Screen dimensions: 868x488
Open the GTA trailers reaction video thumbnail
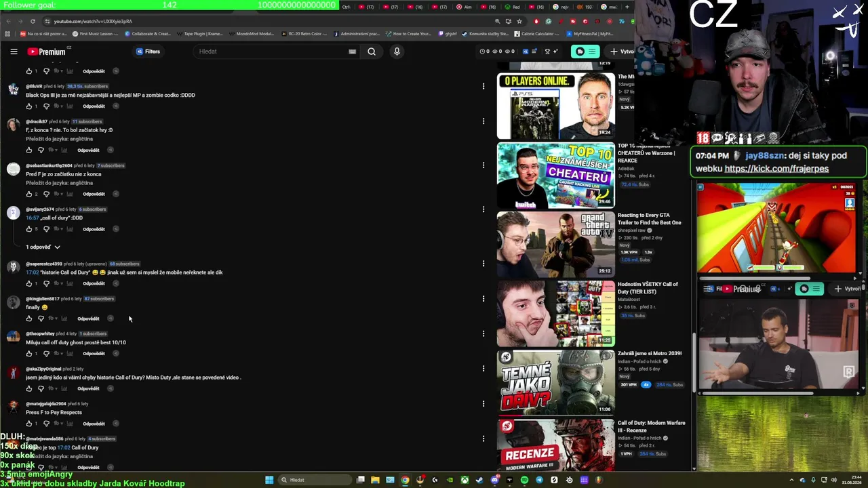pyautogui.click(x=555, y=245)
